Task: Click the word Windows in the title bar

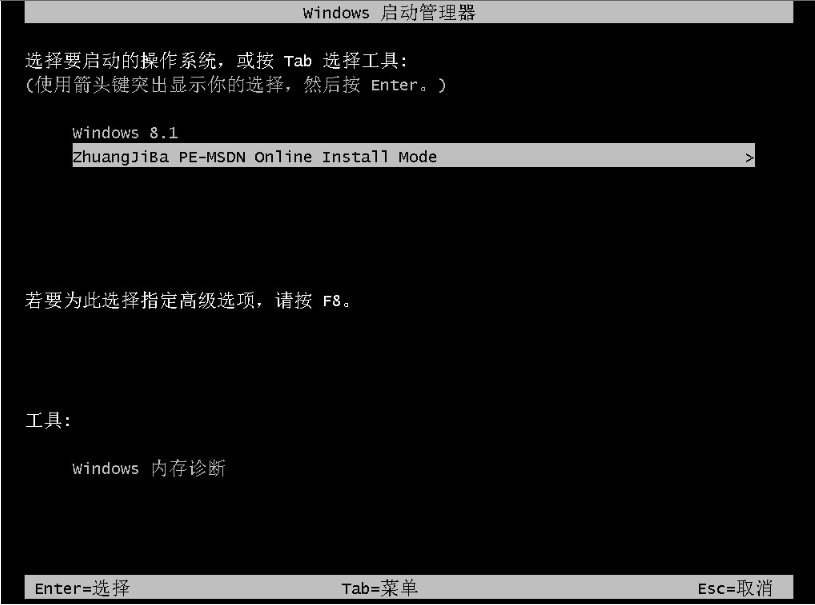Action: coord(336,12)
